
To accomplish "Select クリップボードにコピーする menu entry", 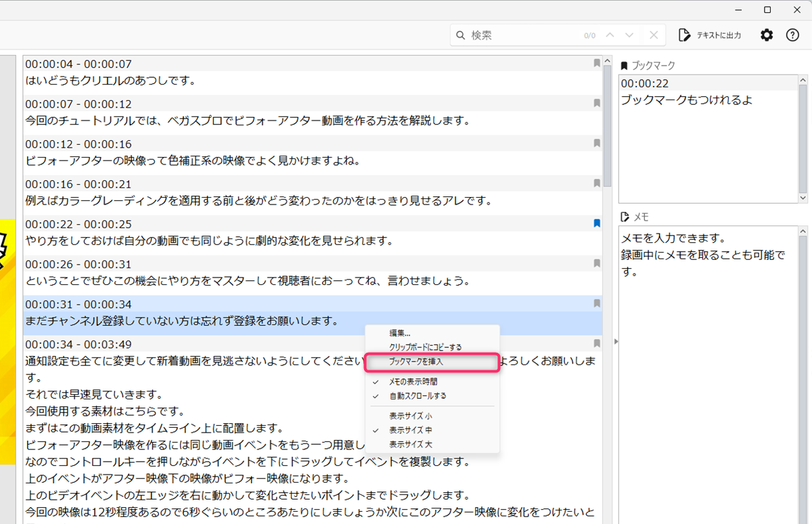I will point(426,347).
